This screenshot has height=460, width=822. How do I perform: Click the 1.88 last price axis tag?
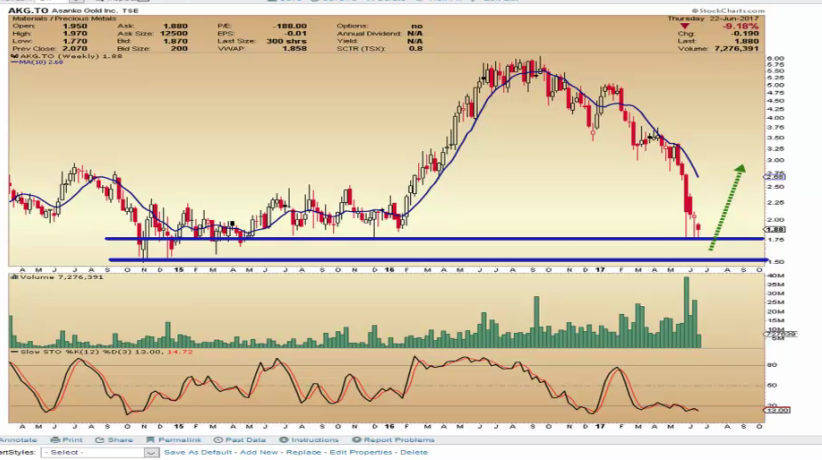click(x=775, y=230)
